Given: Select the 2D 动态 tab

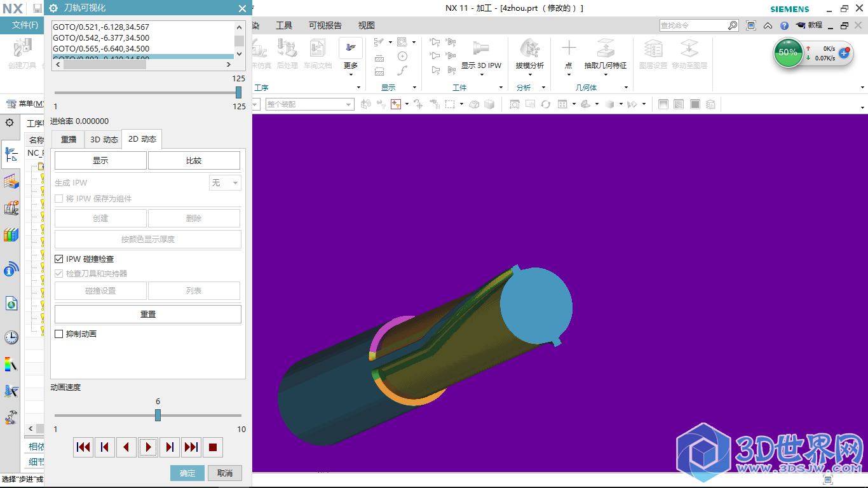Looking at the screenshot, I should click(x=142, y=139).
